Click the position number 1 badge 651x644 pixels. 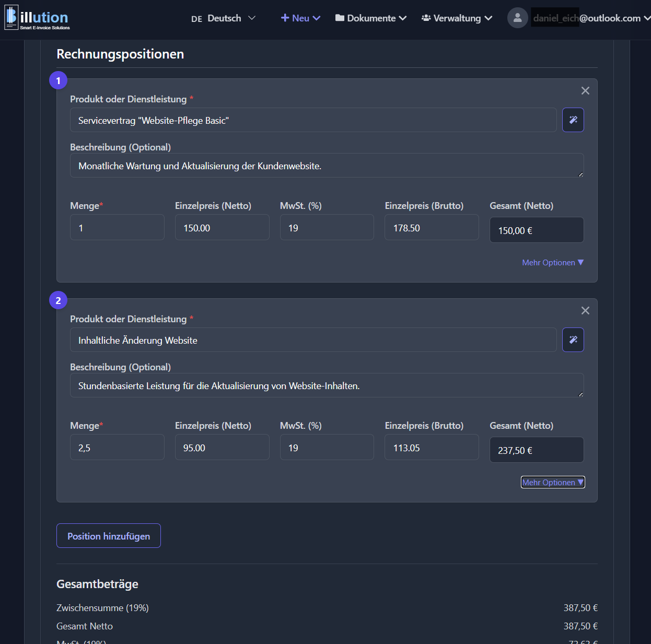(x=58, y=80)
